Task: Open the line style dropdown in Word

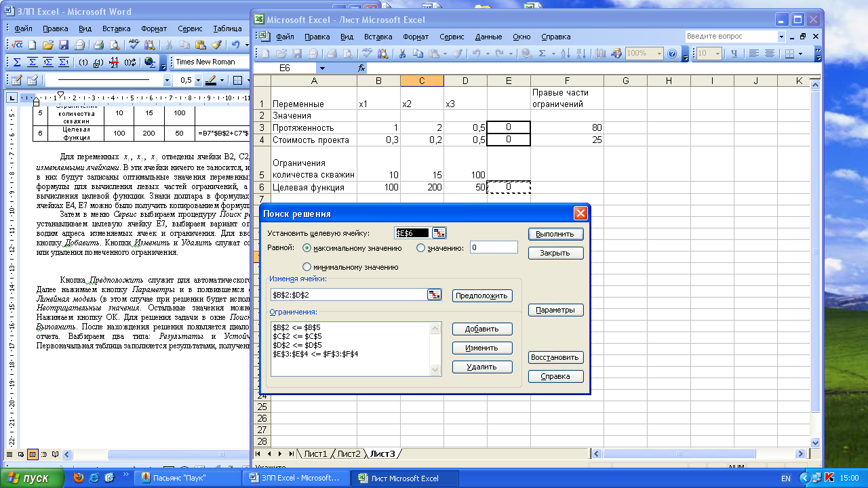Action: pyautogui.click(x=167, y=80)
